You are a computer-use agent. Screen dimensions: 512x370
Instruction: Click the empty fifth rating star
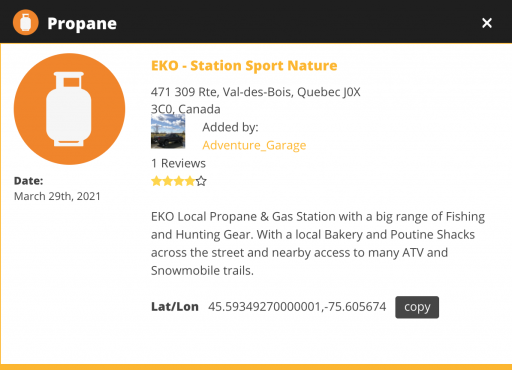pos(201,181)
